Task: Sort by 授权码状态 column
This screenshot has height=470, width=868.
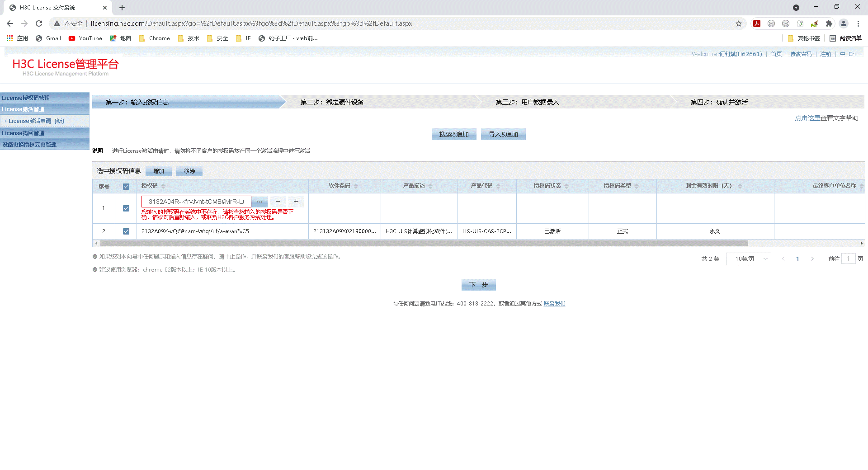Action: click(x=566, y=186)
